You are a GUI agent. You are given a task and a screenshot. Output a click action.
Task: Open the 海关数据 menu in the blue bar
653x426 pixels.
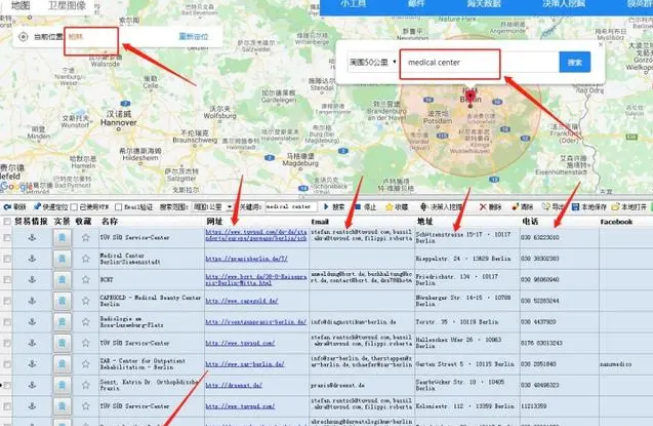point(484,4)
